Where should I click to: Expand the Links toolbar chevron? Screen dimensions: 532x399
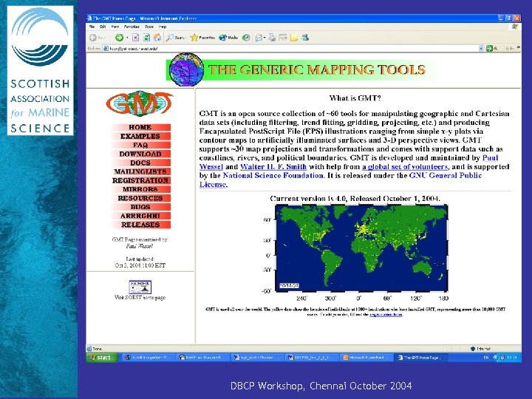(519, 48)
